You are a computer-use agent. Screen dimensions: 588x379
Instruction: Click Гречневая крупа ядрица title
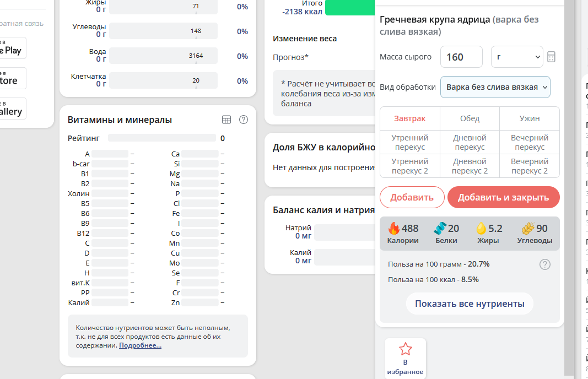435,19
